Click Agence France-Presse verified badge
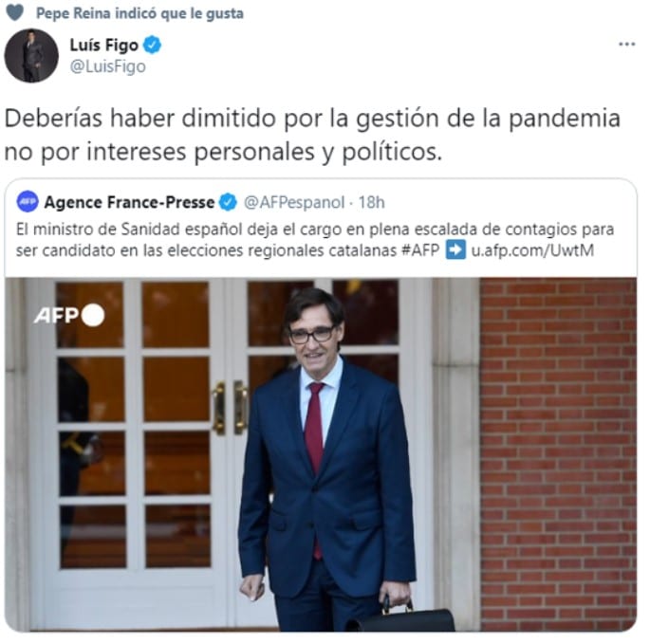Screen dimensions: 650x644 tap(228, 202)
